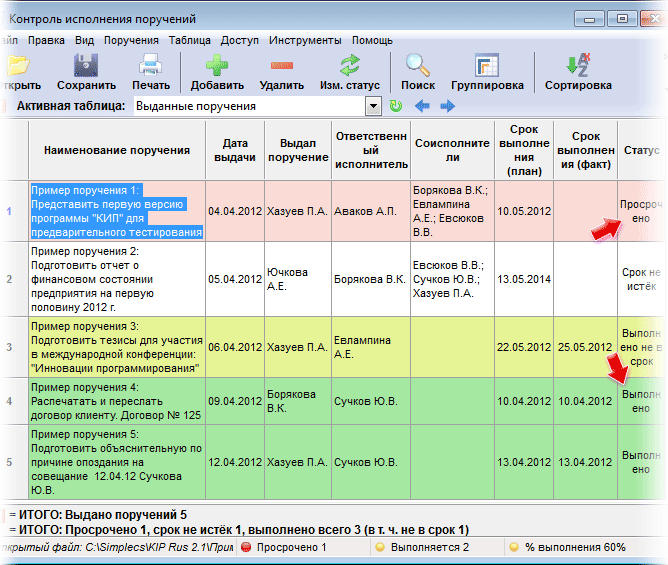Click actual deadline 25.05.2012 cell
Screen dimensions: 668x565
pyautogui.click(x=586, y=347)
